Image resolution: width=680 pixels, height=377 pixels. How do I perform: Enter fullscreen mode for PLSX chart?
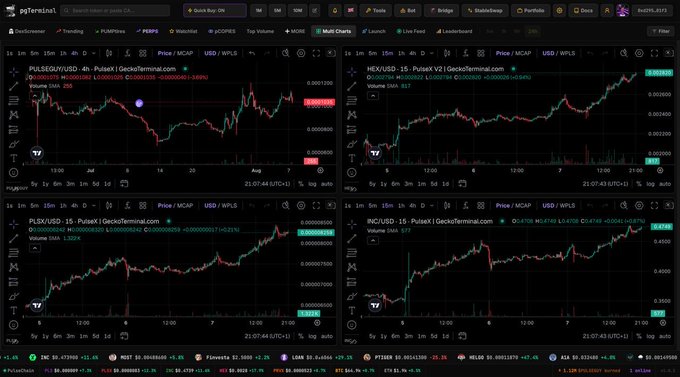pyautogui.click(x=316, y=206)
